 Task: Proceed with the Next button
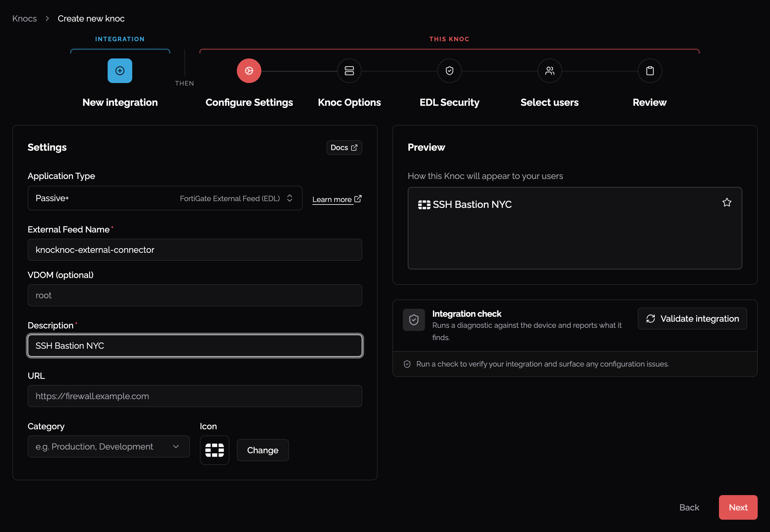pos(738,507)
